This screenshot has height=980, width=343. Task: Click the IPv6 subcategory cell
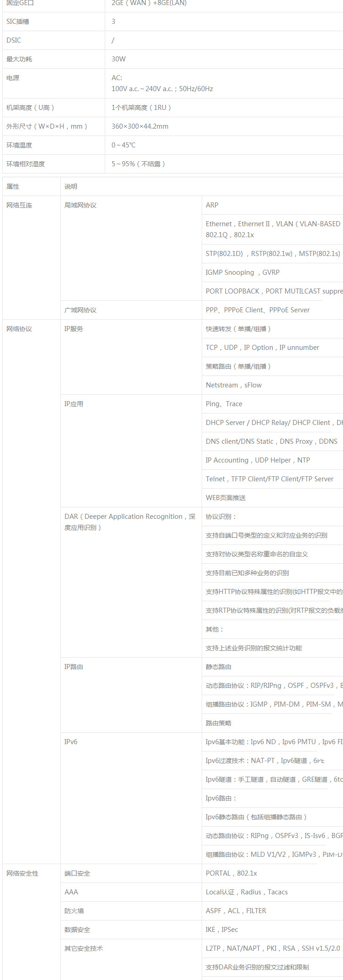71,742
